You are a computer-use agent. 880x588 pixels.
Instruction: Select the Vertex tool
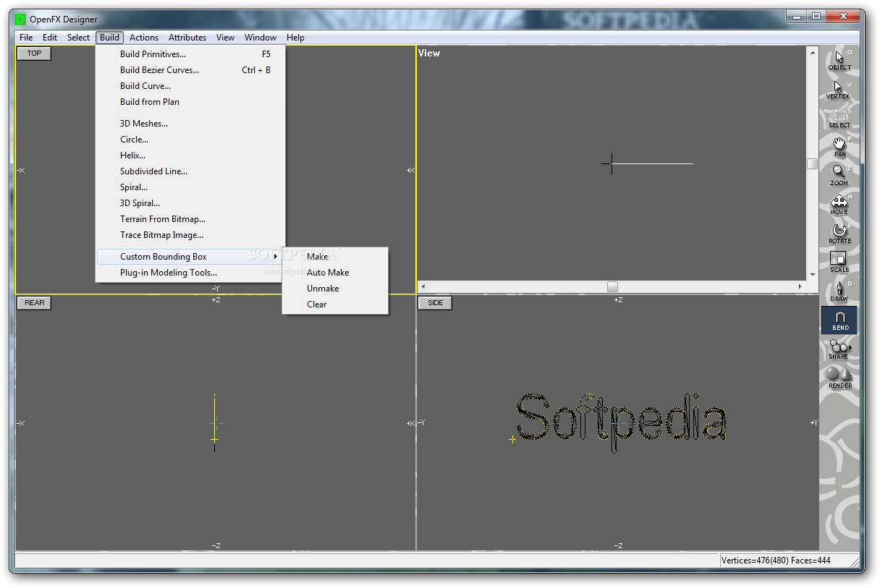pos(839,89)
